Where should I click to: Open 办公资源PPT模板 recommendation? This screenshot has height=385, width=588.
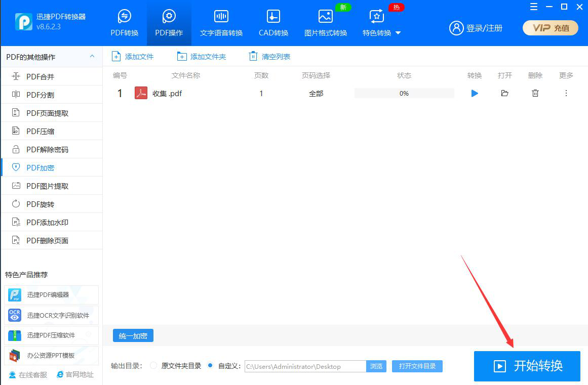pyautogui.click(x=51, y=356)
